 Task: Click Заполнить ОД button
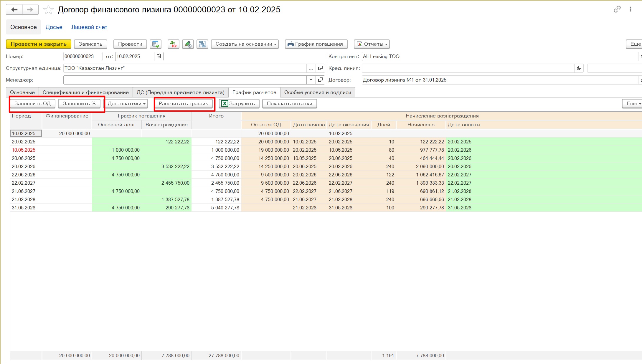click(32, 104)
